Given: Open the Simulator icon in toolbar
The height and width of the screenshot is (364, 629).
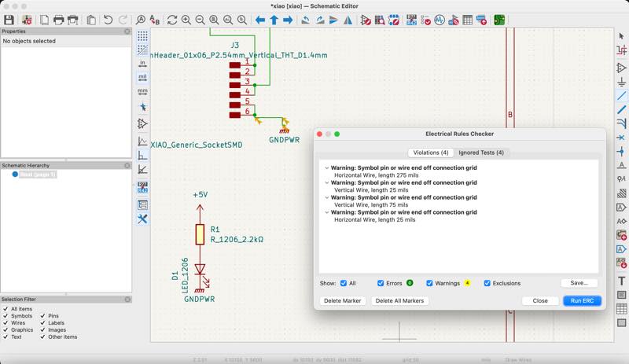Looking at the screenshot, I should (440, 20).
